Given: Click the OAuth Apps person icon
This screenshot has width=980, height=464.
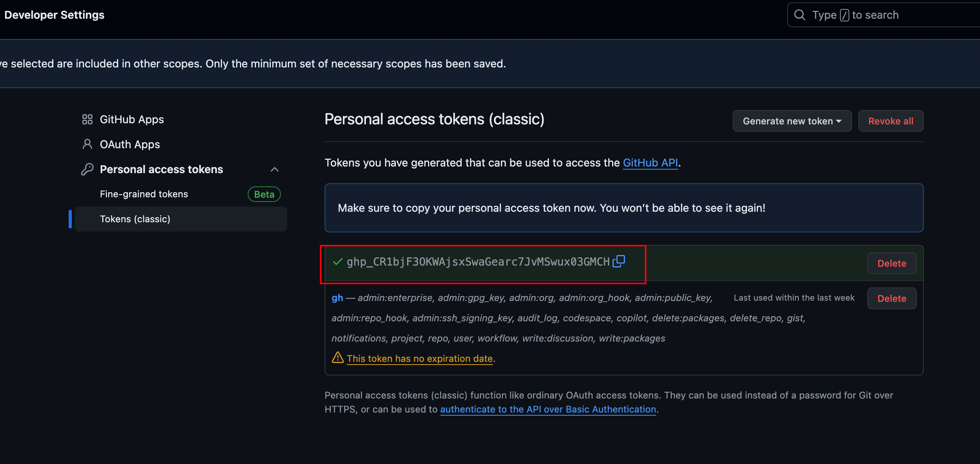Looking at the screenshot, I should click(87, 144).
